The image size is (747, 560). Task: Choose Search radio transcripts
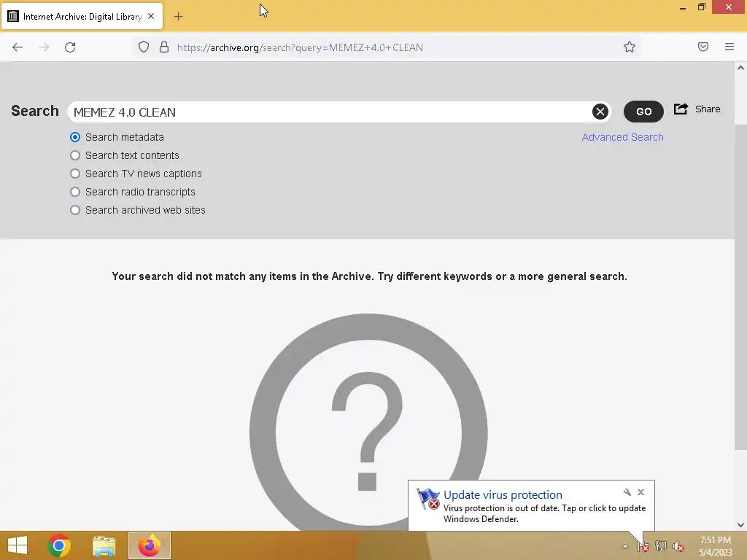[75, 192]
